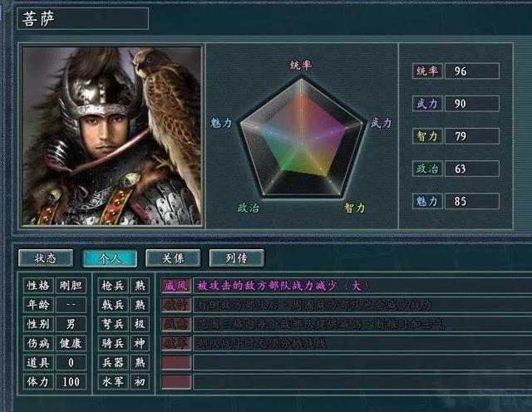This screenshot has width=532, height=412.
Task: Click the 性格 value 刚胆 cell
Action: tap(71, 286)
